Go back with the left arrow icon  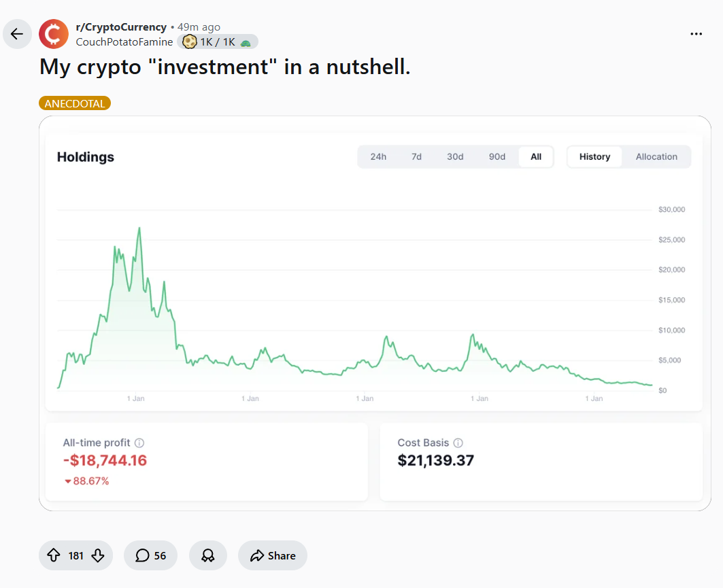pos(17,33)
